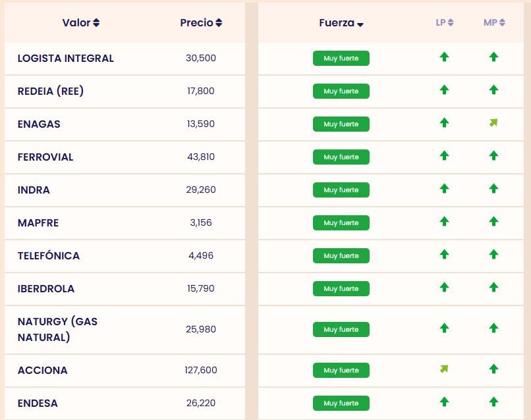The width and height of the screenshot is (531, 420).
Task: Click MAPFRE medium-term up arrow icon
Action: click(493, 222)
